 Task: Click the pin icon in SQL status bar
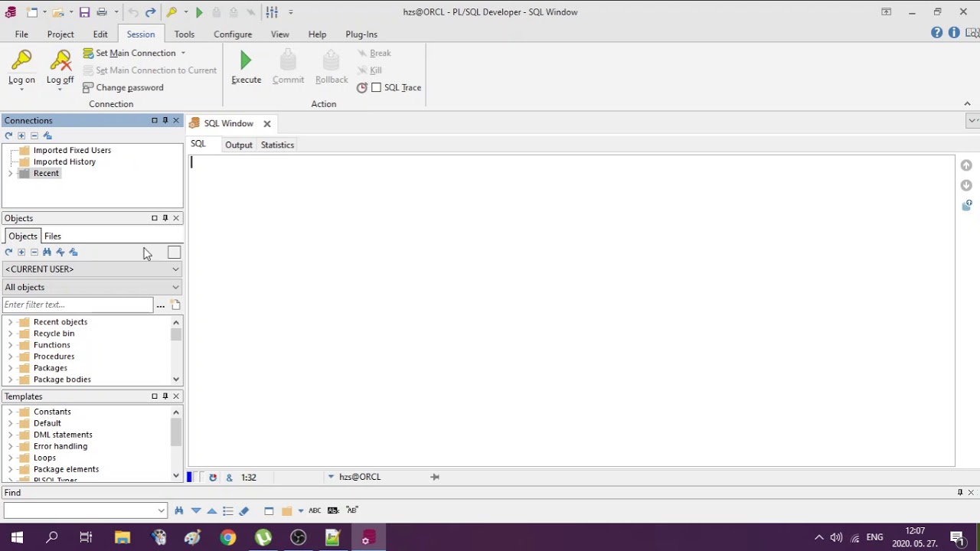(x=435, y=477)
